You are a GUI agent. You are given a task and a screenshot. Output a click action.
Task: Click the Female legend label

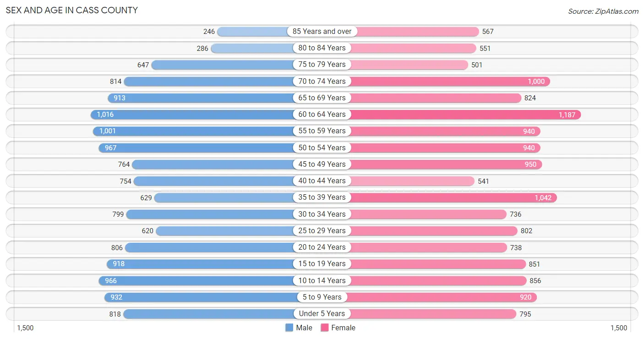[x=344, y=328]
